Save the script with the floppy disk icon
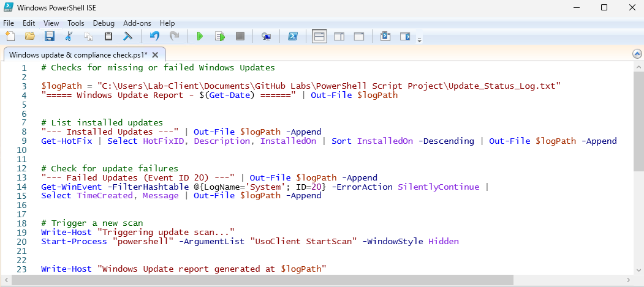 coord(49,36)
